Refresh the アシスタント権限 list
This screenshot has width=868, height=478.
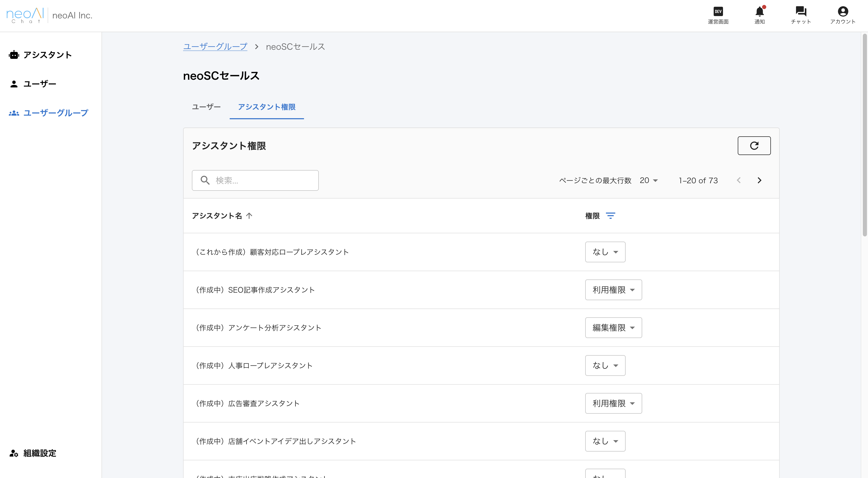coord(754,146)
